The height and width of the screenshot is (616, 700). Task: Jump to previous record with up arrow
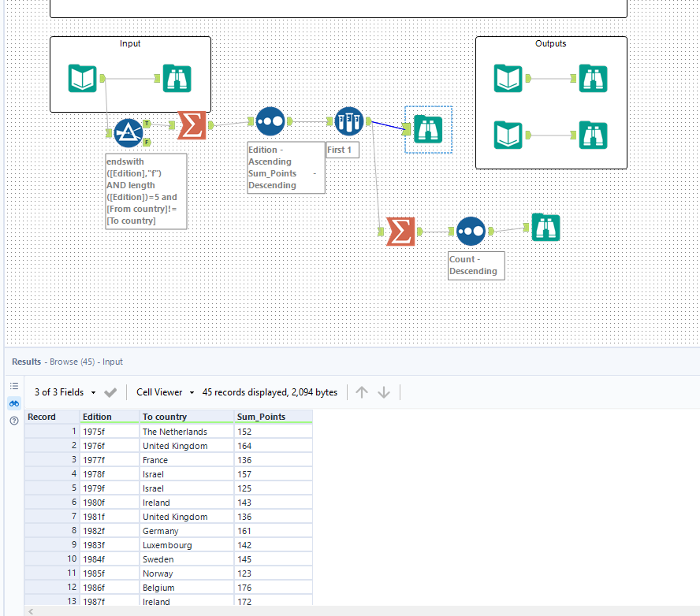click(362, 392)
